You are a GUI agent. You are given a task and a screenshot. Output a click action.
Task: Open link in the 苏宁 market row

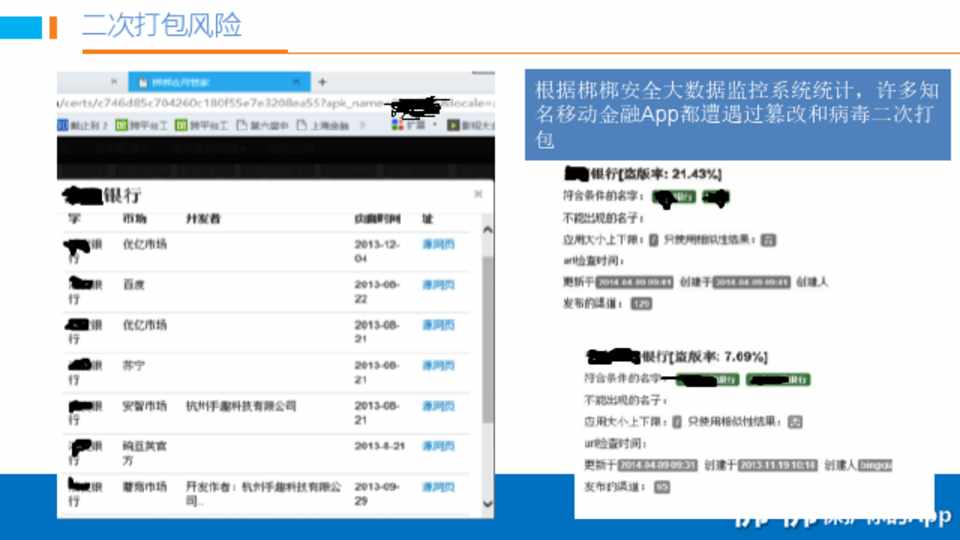[x=438, y=366]
